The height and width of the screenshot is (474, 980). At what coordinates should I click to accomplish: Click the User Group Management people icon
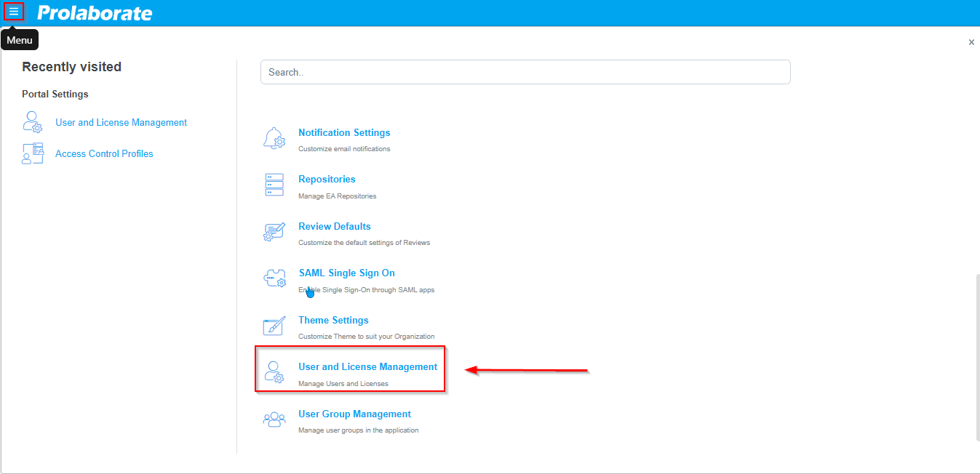pyautogui.click(x=274, y=419)
